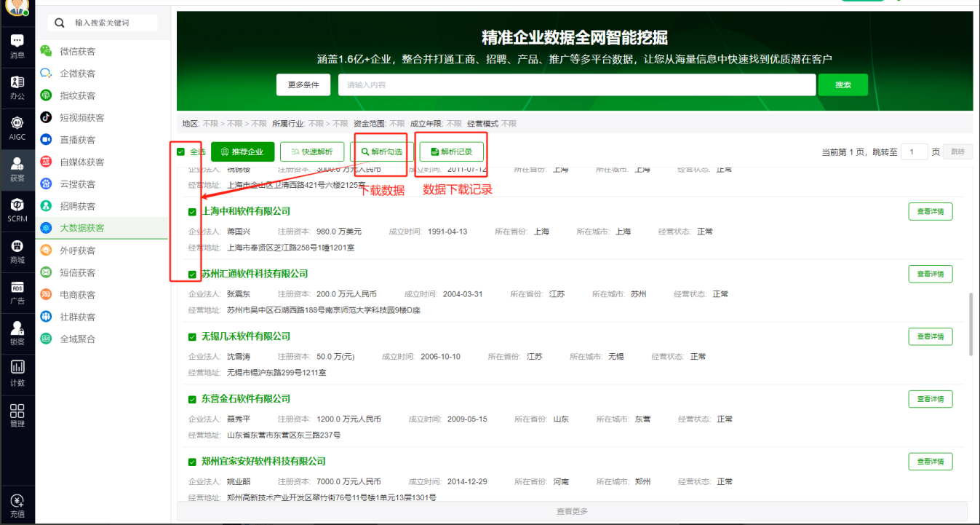
Task: Click the icon beside 企微获客
Action: point(46,74)
